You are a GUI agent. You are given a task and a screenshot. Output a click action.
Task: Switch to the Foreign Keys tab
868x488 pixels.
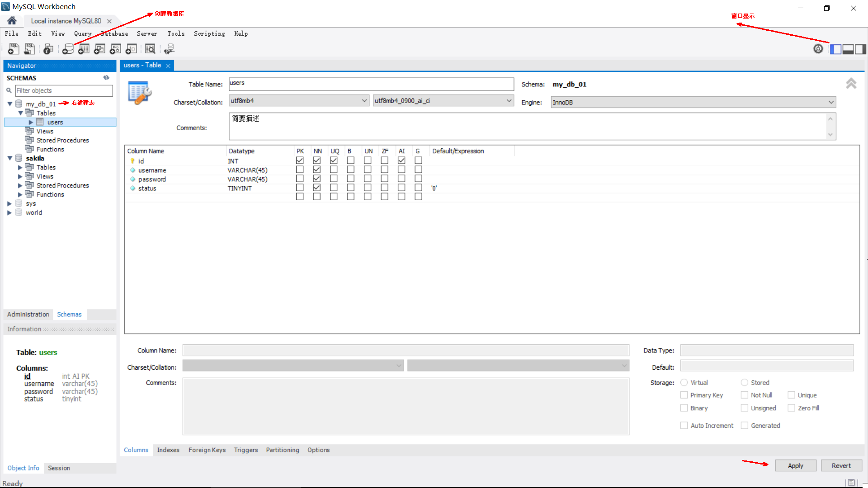pyautogui.click(x=207, y=450)
